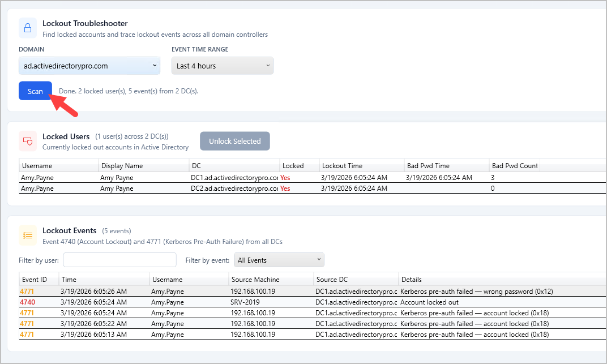The width and height of the screenshot is (607, 364).
Task: Click the Unlock Selected button
Action: coord(234,141)
